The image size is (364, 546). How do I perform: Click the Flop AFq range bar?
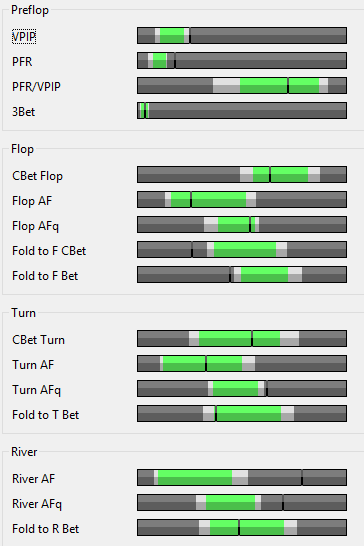pyautogui.click(x=242, y=225)
